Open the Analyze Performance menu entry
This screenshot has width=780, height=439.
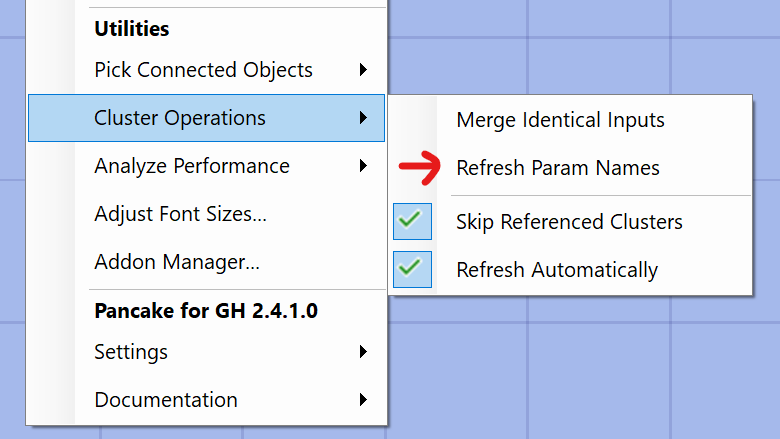tap(192, 166)
